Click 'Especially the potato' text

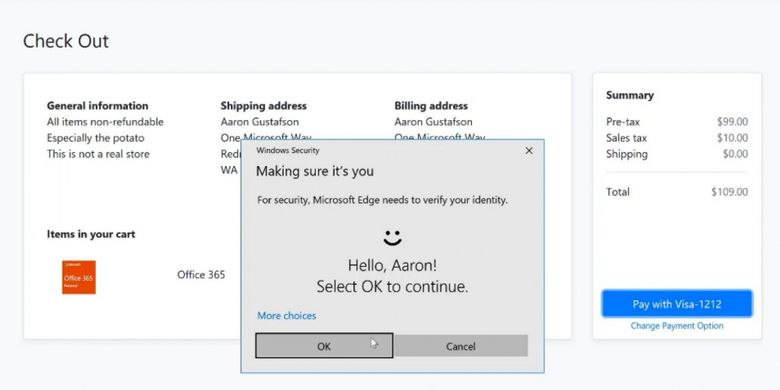coord(96,138)
